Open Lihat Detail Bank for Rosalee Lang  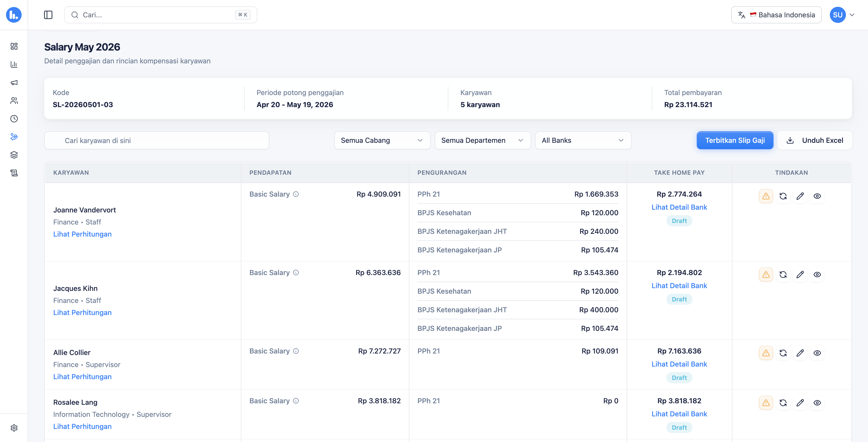coord(679,414)
